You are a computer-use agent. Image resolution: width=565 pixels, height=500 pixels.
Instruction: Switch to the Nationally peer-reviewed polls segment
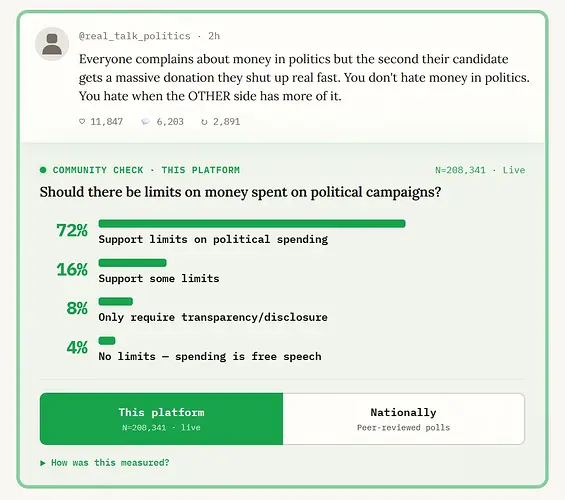(404, 419)
